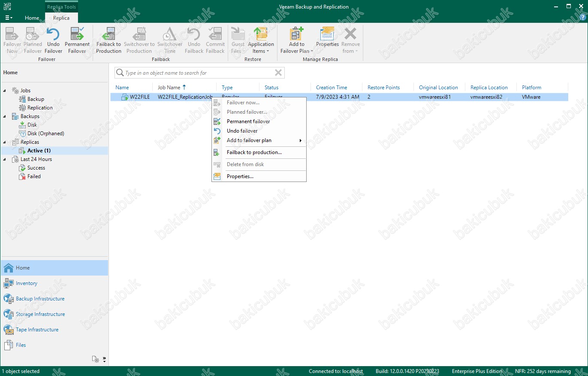588x376 pixels.
Task: Click the 7/9/2023 4:31 AM creation time
Action: (338, 97)
